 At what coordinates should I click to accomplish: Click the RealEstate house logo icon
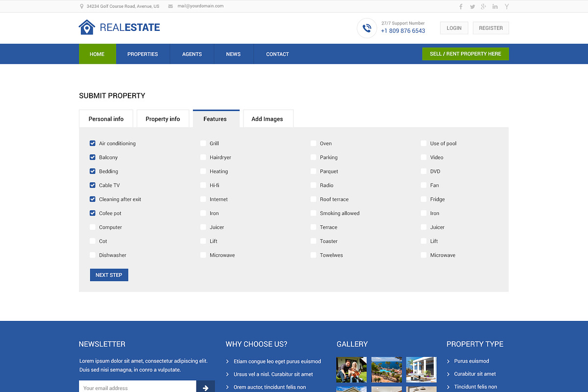pyautogui.click(x=87, y=27)
